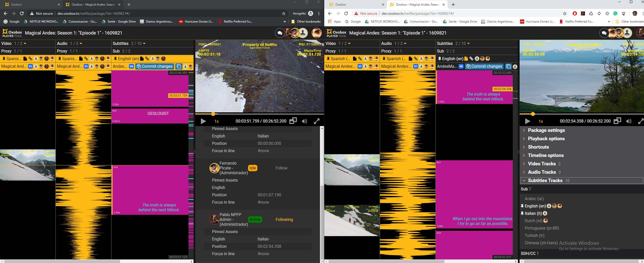
Task: Toggle picture-in-picture icon in right player
Action: click(617, 121)
